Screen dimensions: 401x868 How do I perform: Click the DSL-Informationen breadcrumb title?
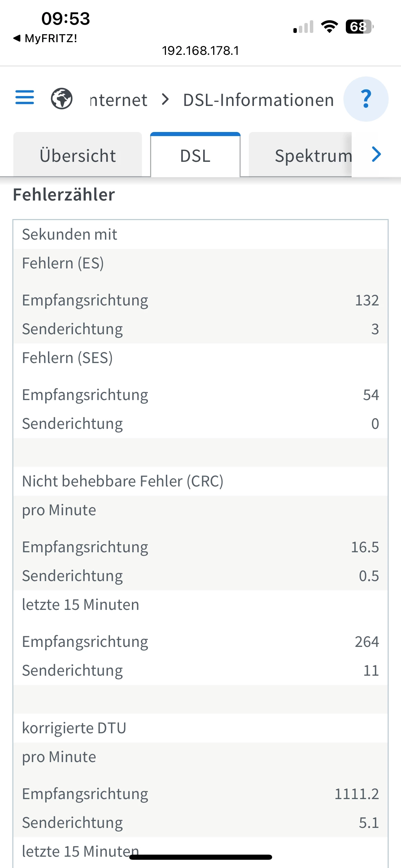point(258,100)
